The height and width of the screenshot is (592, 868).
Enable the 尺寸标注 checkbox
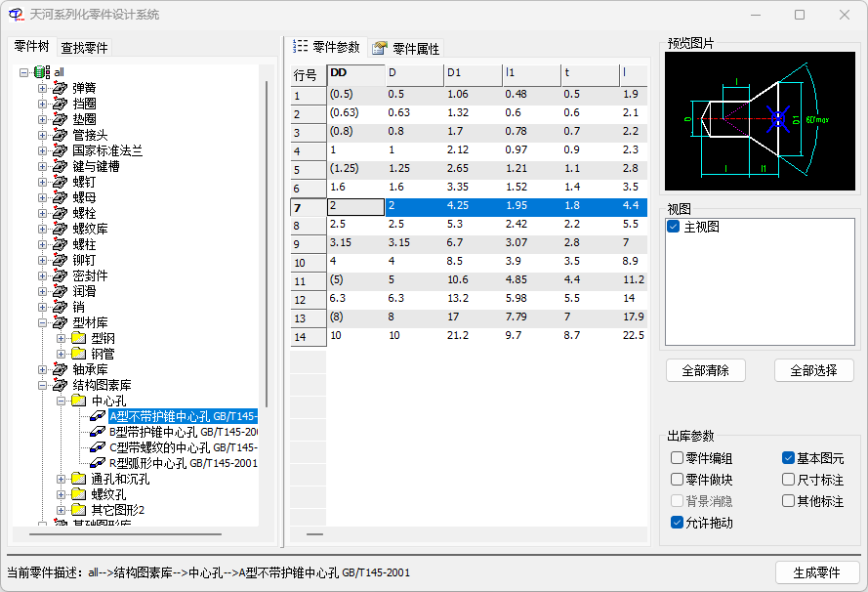(788, 479)
